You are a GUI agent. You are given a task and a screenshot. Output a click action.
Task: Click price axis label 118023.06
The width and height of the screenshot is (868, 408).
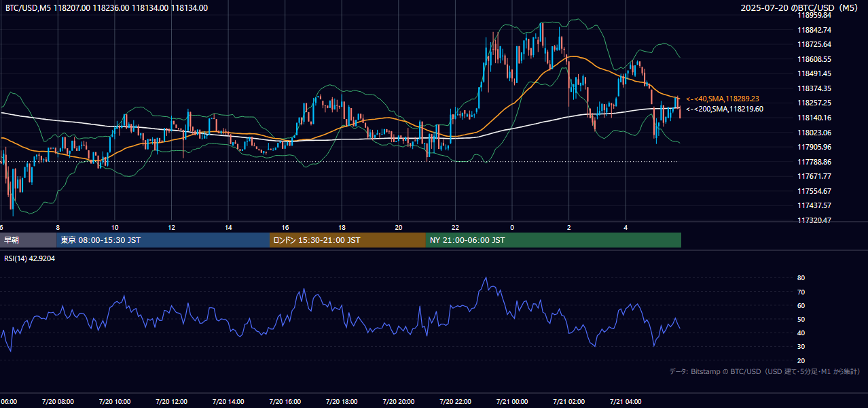click(815, 133)
